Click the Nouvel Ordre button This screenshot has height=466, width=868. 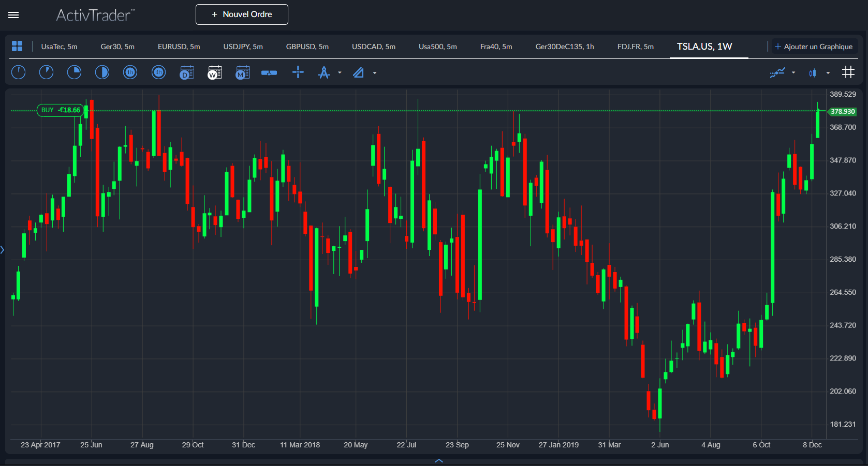[242, 14]
